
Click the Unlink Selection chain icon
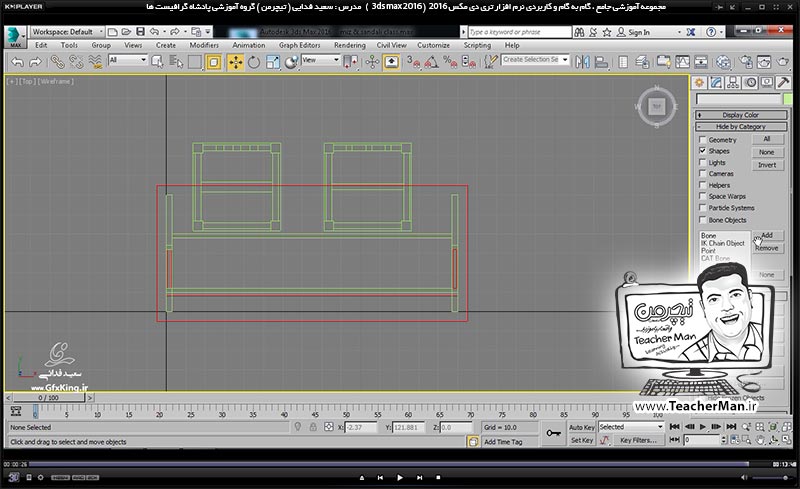[x=76, y=62]
